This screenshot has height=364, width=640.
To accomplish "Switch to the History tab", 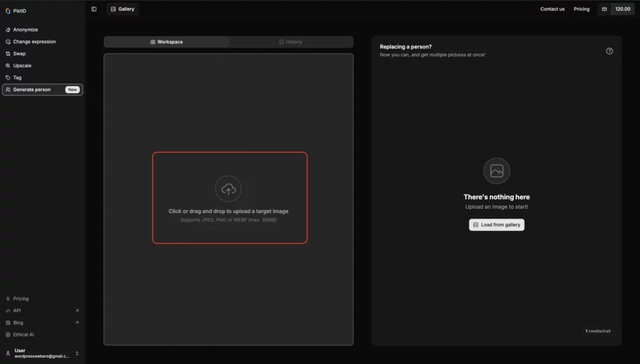I will click(291, 42).
